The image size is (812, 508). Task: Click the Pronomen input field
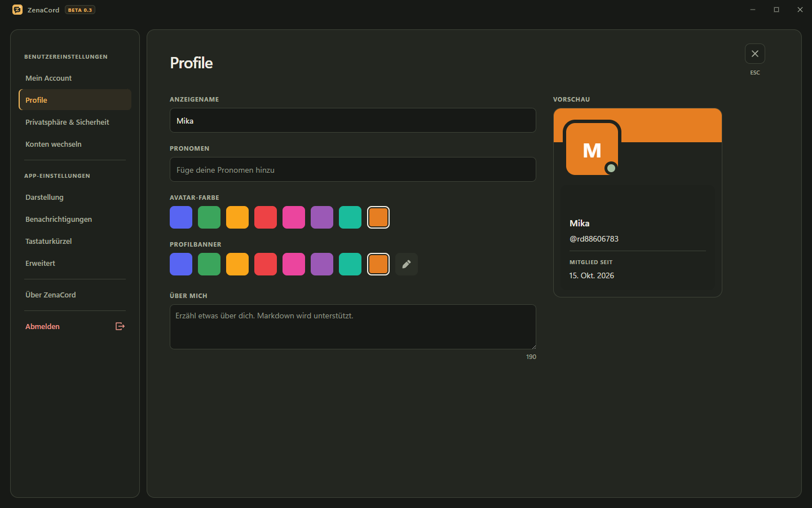click(x=353, y=169)
